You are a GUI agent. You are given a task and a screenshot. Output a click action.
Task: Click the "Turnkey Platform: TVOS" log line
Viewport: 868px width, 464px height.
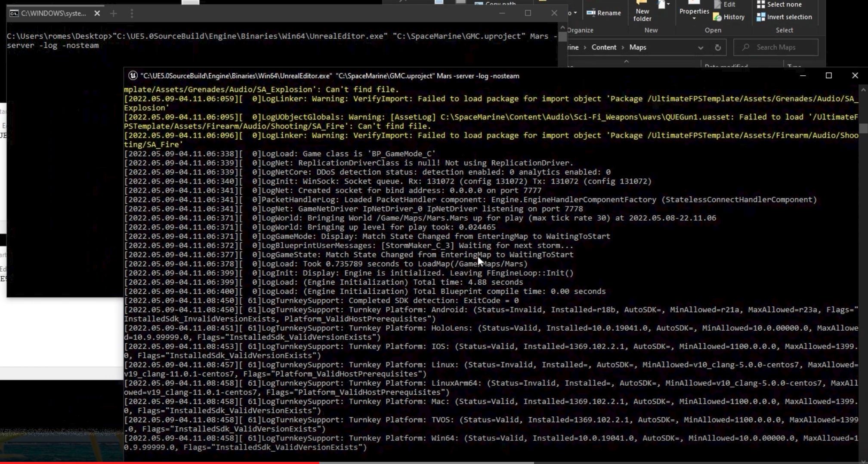(491, 424)
